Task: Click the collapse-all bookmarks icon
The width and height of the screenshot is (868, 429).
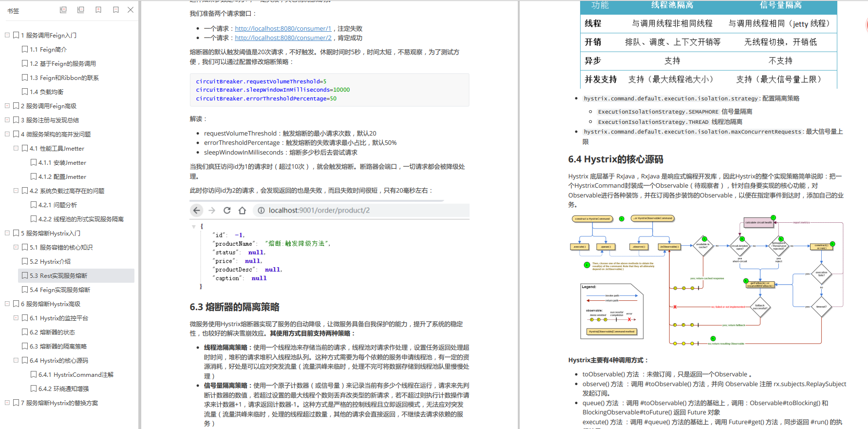Action: pos(81,10)
